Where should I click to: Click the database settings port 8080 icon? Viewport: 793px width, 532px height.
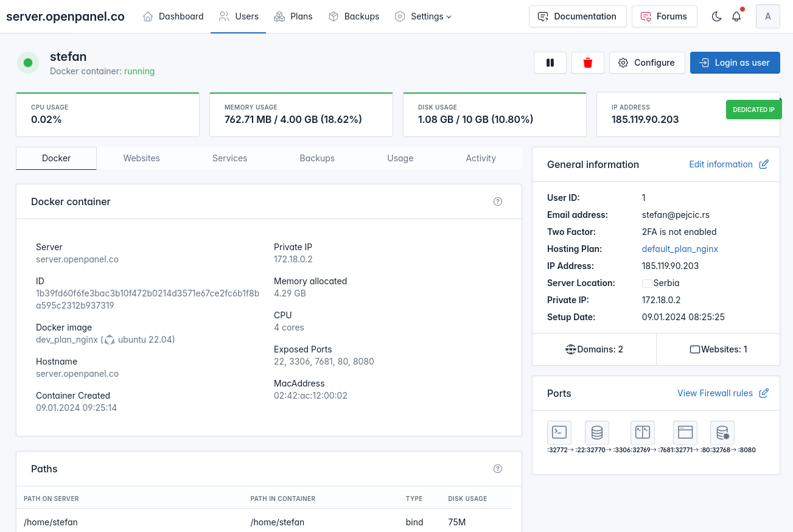tap(722, 432)
